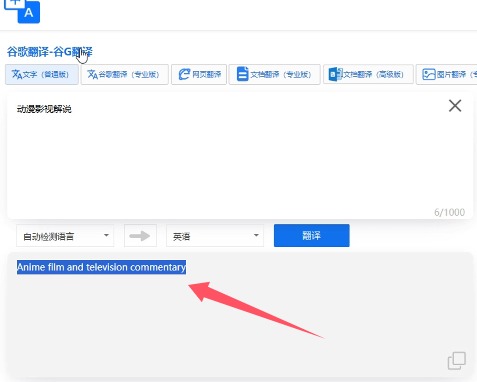This screenshot has height=382, width=477.
Task: Click inside the source text input box
Action: [240, 157]
